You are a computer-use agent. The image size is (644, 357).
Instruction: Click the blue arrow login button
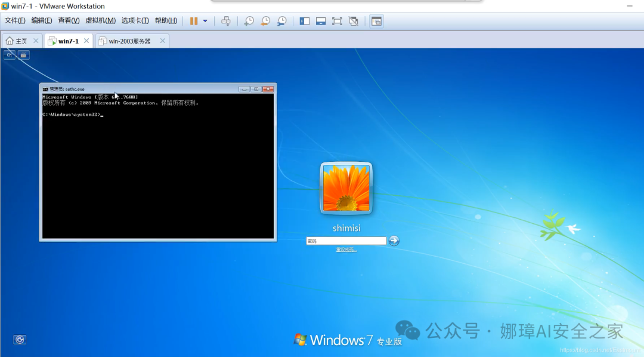tap(394, 241)
